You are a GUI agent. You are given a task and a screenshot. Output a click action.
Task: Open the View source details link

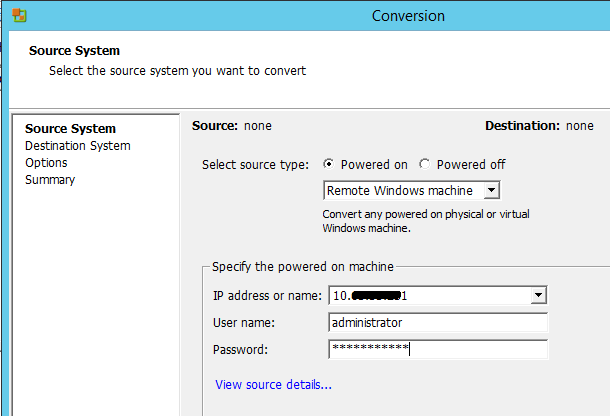(x=273, y=384)
